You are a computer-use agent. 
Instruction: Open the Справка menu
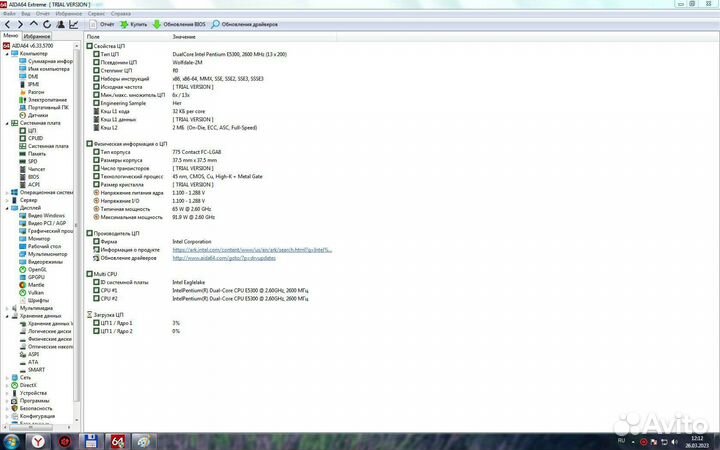coord(121,14)
